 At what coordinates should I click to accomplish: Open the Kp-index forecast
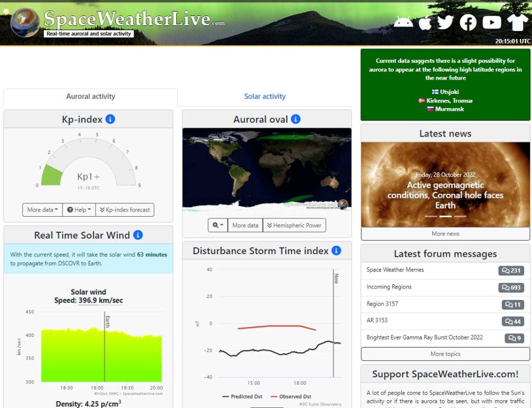[x=125, y=210]
